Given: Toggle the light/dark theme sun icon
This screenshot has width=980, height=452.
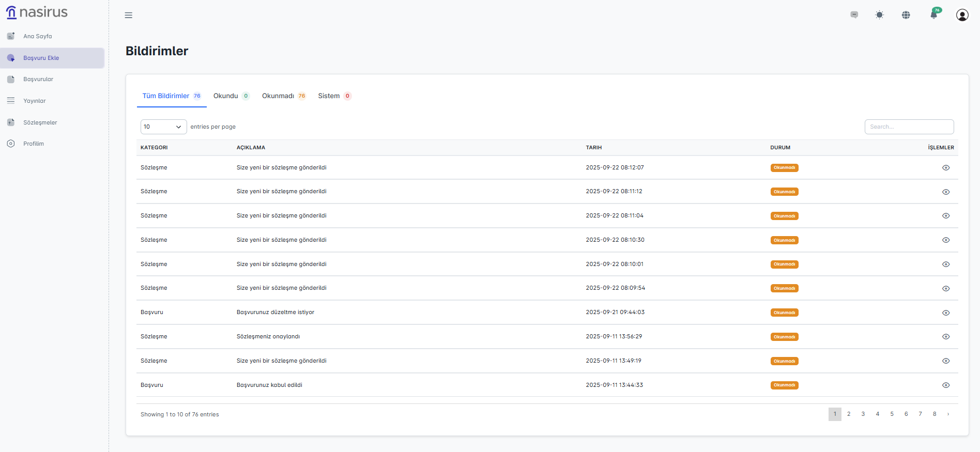Looking at the screenshot, I should coord(879,15).
